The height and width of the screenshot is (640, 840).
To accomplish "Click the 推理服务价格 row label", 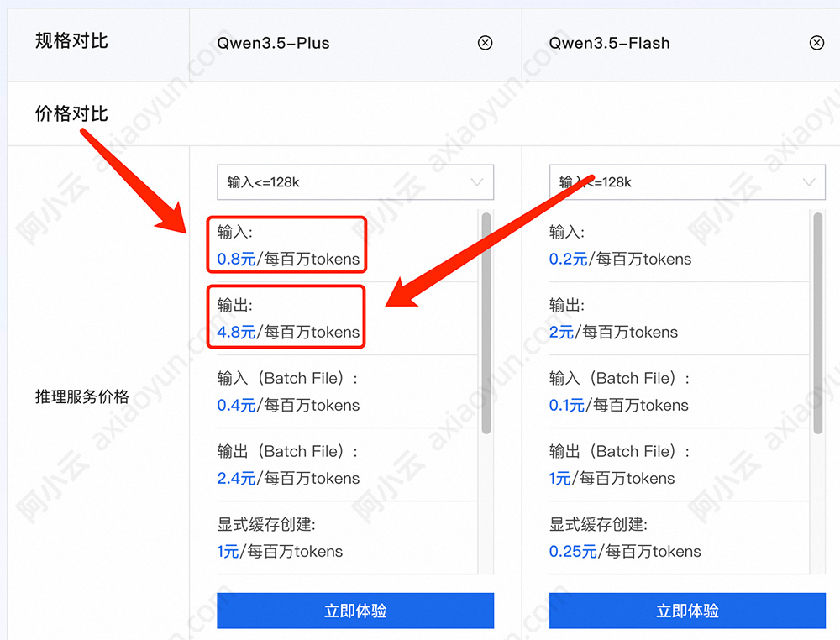I will tap(80, 396).
